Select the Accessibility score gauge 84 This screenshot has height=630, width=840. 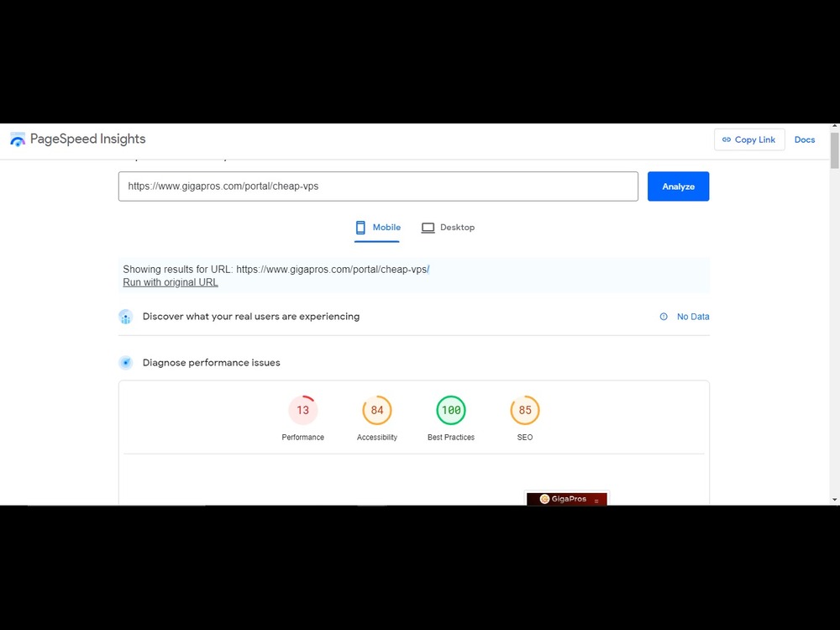377,411
